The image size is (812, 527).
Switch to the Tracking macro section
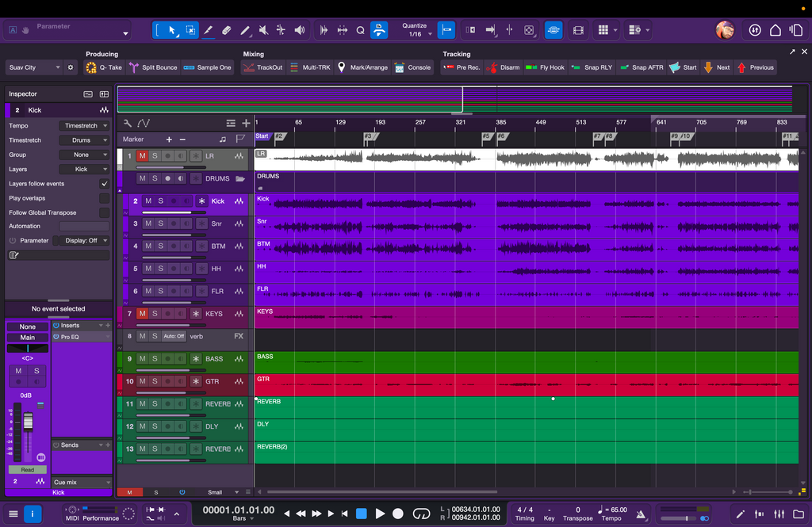[458, 54]
